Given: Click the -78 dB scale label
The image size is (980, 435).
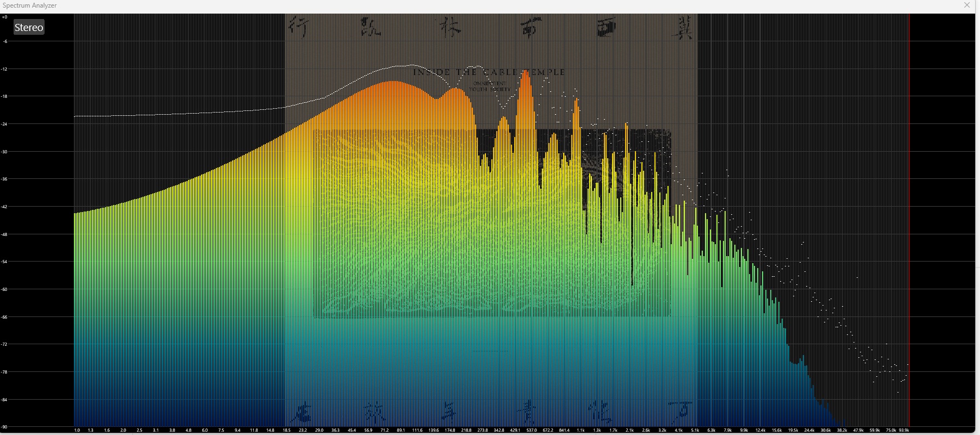Looking at the screenshot, I should [5, 372].
